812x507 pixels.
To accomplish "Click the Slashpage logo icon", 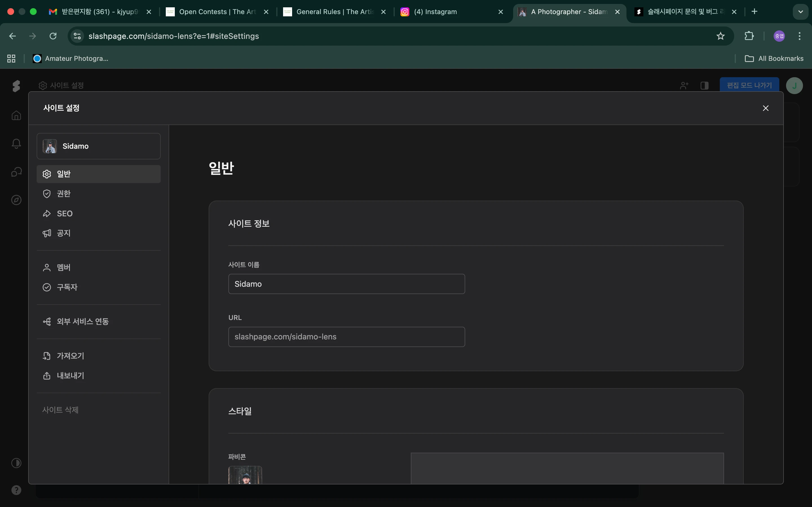I will pos(16,86).
